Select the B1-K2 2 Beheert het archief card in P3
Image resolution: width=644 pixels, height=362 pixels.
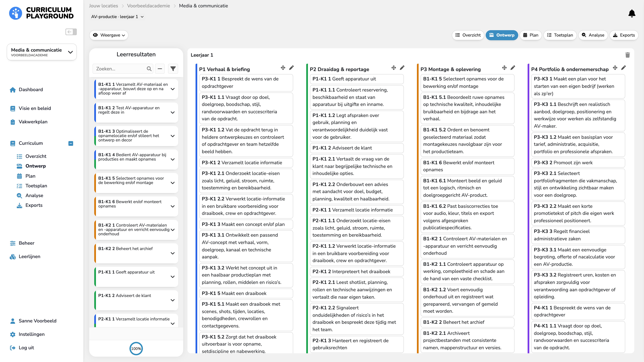coord(468,322)
